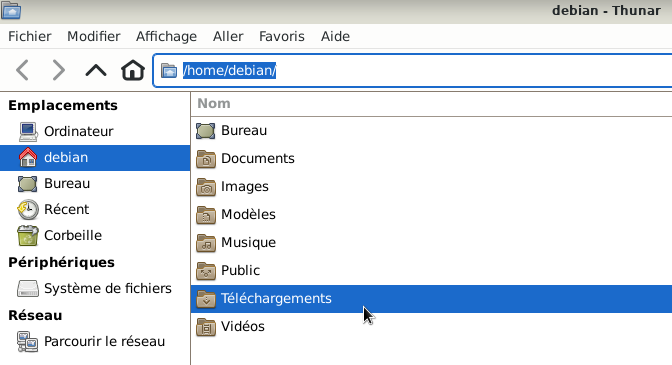Click the Système de fichiers drive icon
672x365 pixels.
point(28,289)
